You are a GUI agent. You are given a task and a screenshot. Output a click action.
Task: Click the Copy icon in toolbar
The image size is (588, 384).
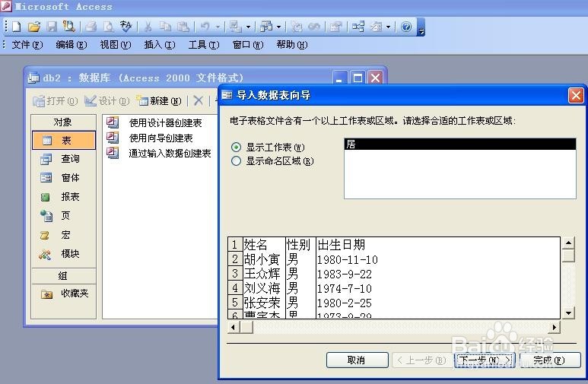[165, 27]
